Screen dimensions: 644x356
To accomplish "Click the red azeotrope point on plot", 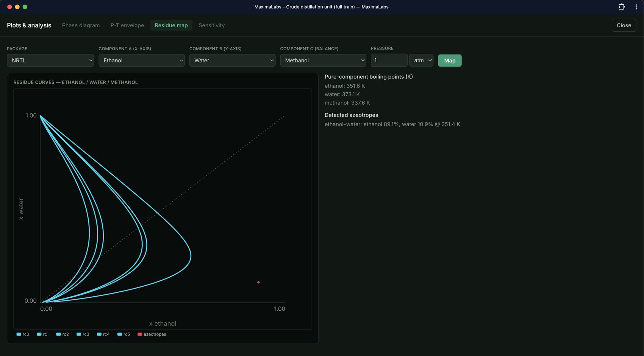I will [x=258, y=282].
